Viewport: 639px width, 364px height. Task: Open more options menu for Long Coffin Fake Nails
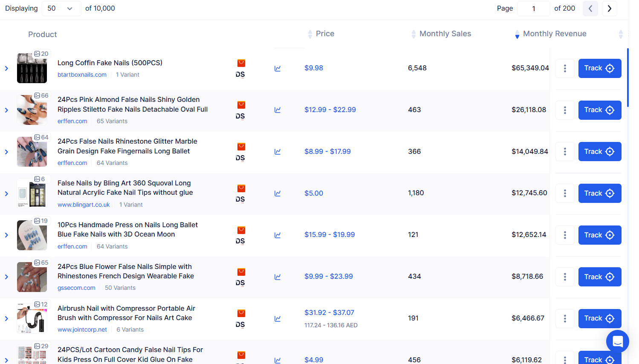pyautogui.click(x=565, y=68)
